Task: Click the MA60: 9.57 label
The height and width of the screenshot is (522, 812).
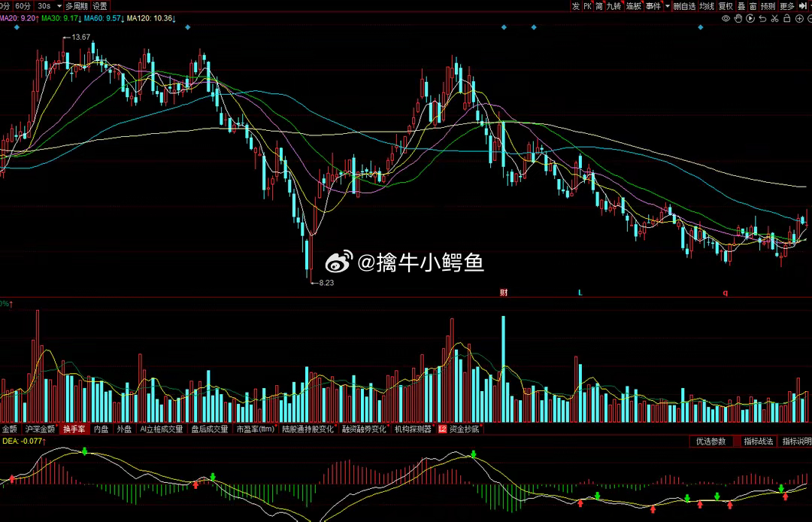Action: click(104, 18)
